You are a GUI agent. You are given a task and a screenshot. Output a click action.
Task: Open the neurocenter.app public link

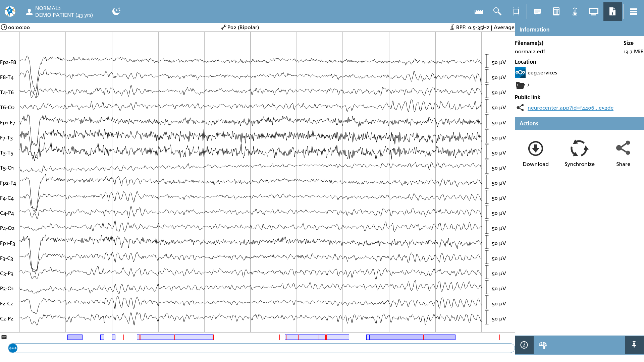tap(570, 108)
